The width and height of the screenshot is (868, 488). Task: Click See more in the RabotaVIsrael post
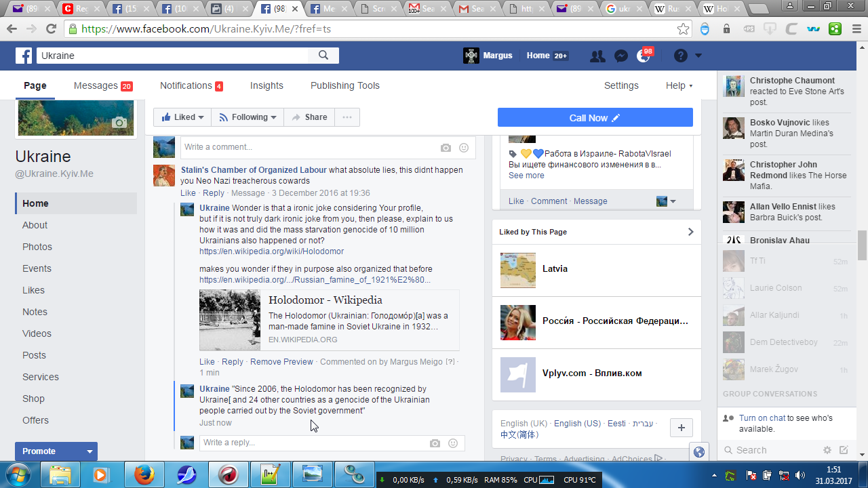(x=526, y=176)
